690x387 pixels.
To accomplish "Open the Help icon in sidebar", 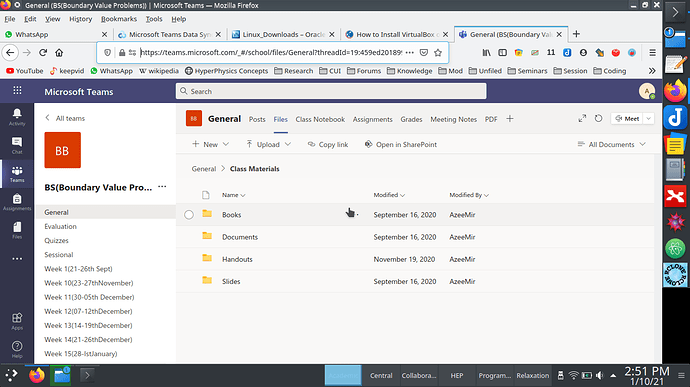I will pos(17,349).
